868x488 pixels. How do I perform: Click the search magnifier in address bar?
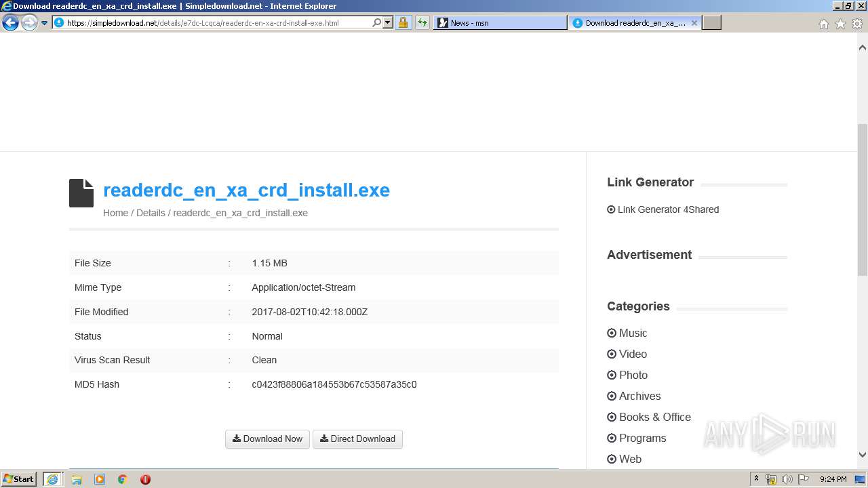376,23
